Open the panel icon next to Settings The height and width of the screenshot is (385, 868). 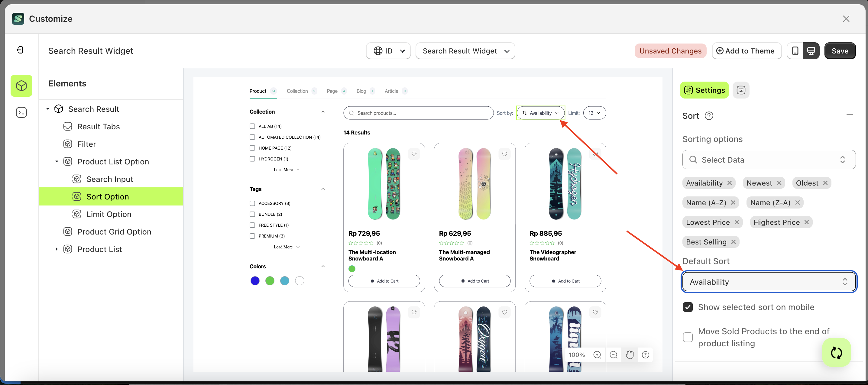click(x=741, y=90)
